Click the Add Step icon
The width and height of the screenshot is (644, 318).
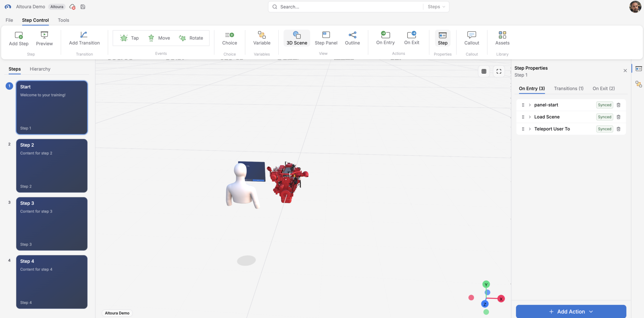click(x=19, y=35)
